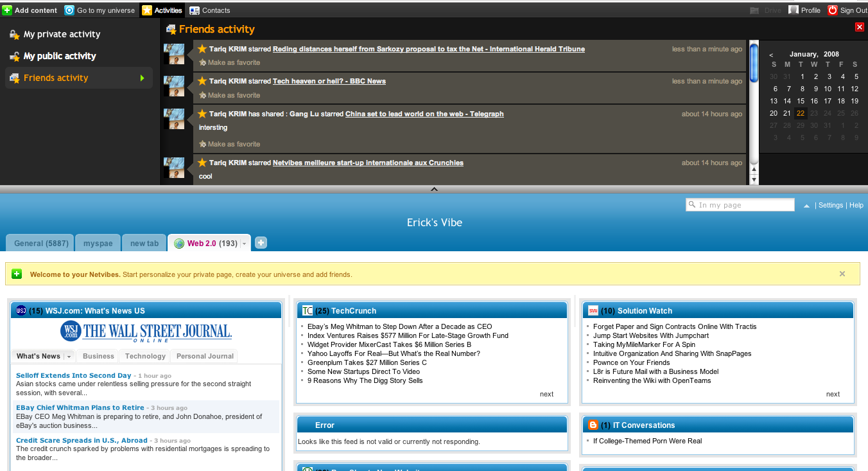Click the activity feed's scroll down arrow
The width and height of the screenshot is (868, 471).
point(754,179)
